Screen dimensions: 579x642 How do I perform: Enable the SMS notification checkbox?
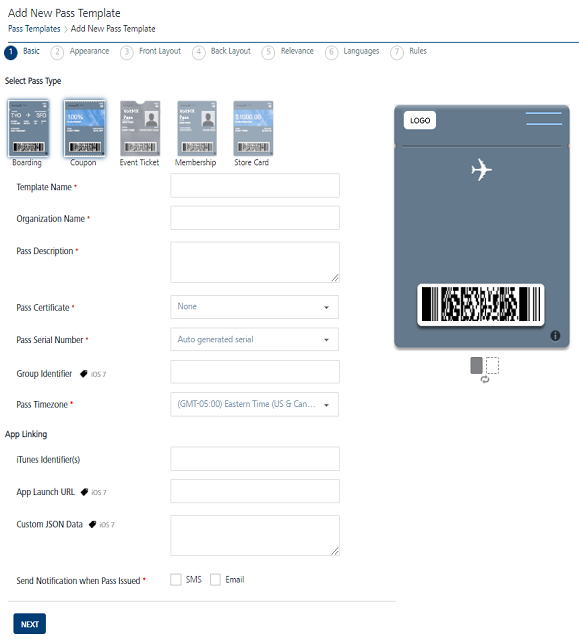[176, 579]
